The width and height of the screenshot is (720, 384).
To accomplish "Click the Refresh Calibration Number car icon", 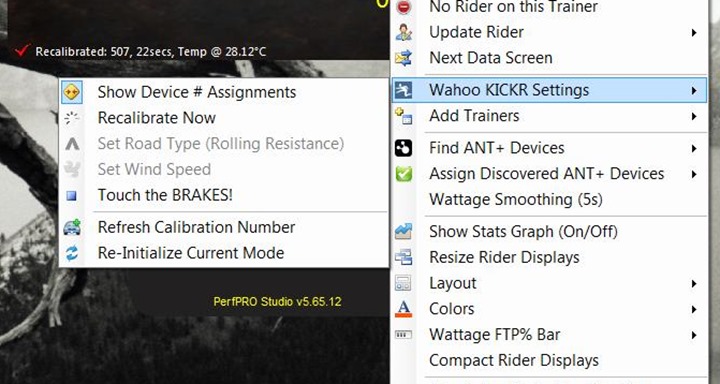I will point(72,227).
